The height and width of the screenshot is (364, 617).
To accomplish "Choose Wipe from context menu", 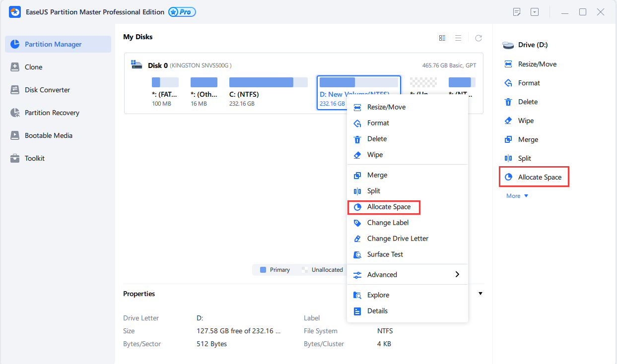I will click(x=408, y=155).
